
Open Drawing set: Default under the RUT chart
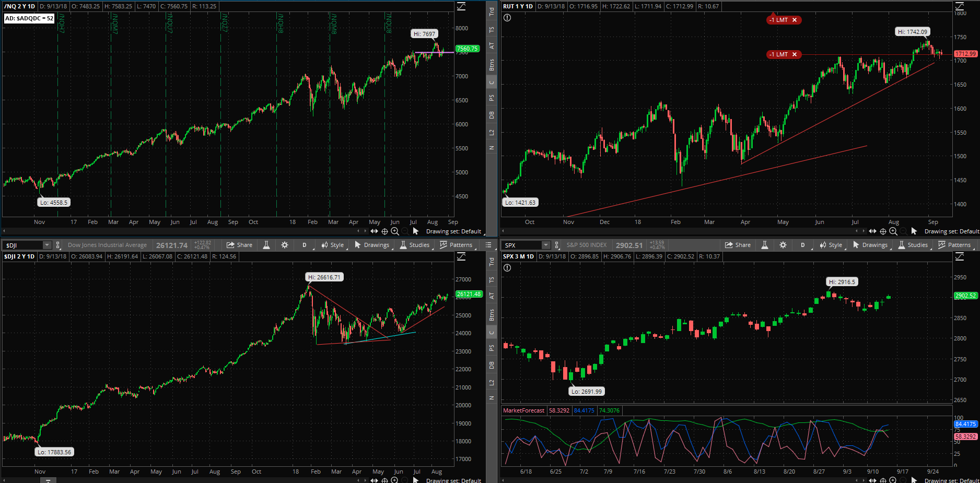pyautogui.click(x=952, y=231)
